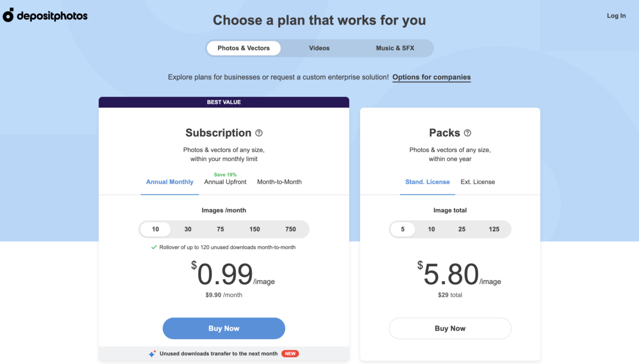Screen dimensions: 639x364
Task: Open Options for companies link
Action: 431,77
